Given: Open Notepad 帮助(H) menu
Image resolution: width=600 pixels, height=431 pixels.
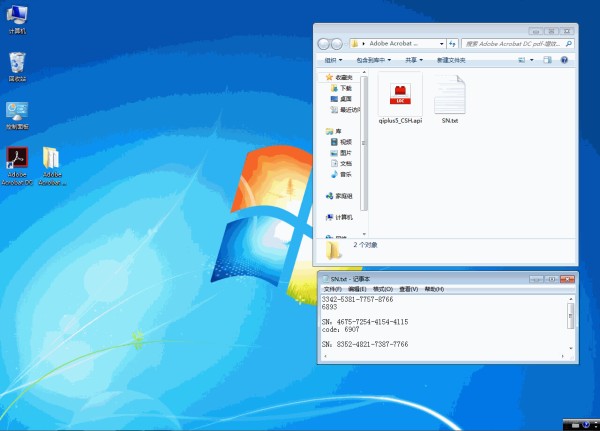Looking at the screenshot, I should click(434, 289).
